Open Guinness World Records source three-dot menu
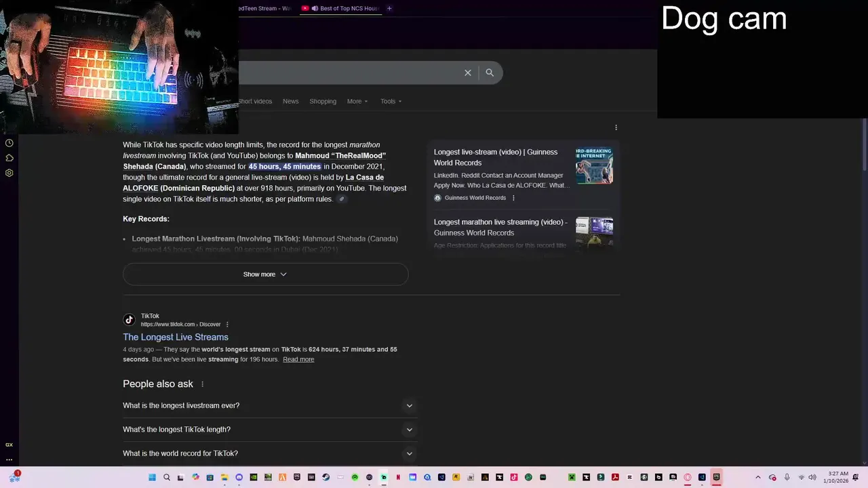Viewport: 868px width, 488px height. tap(513, 198)
